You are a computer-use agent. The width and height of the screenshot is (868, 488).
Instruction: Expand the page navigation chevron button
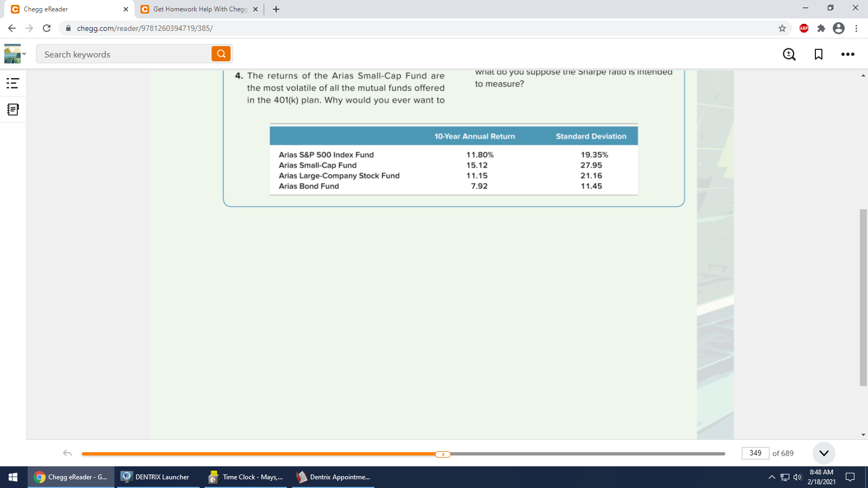click(824, 453)
